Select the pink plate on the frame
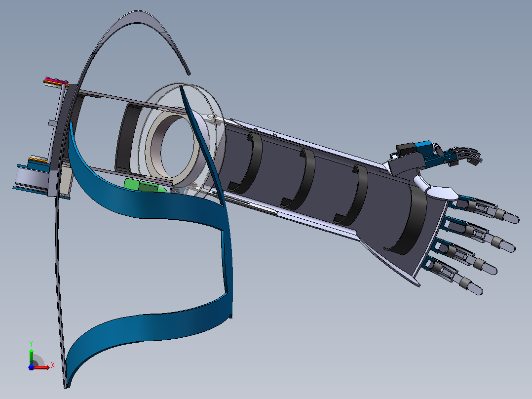 click(x=56, y=81)
